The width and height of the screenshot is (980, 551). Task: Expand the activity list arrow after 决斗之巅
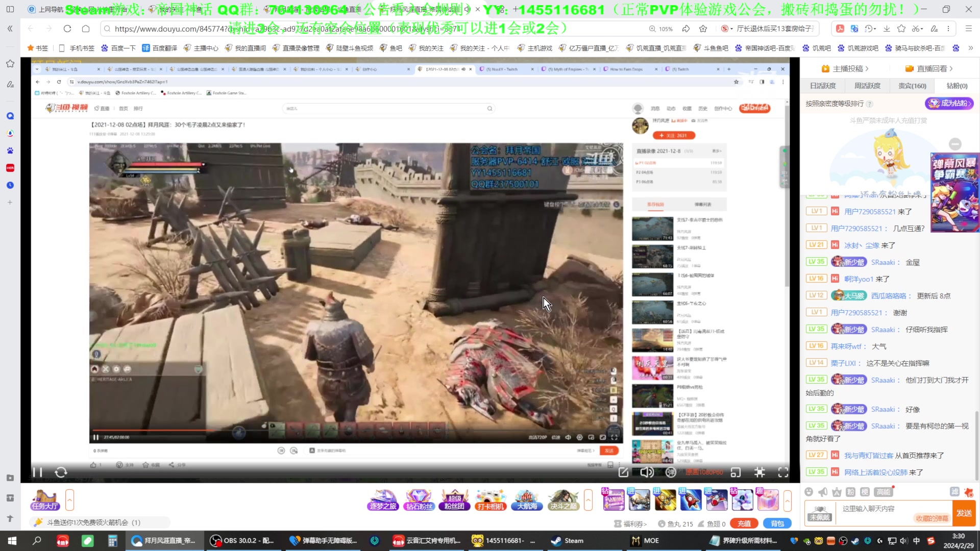[x=588, y=500]
